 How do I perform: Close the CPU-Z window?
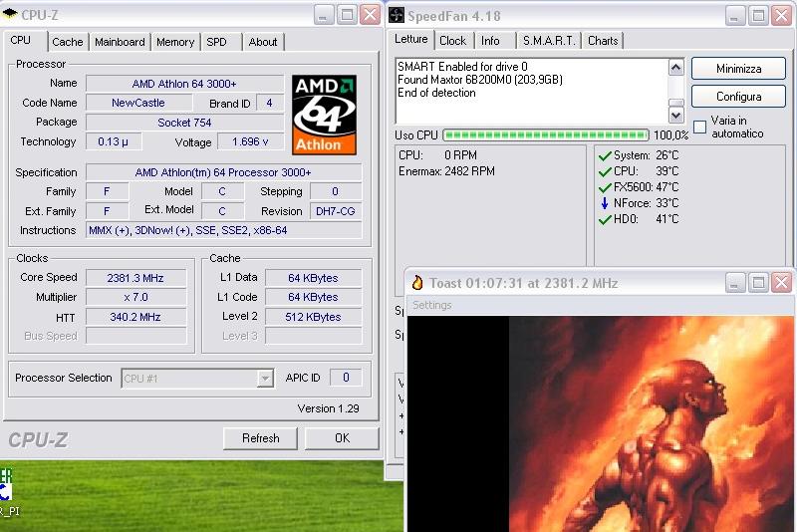click(370, 15)
